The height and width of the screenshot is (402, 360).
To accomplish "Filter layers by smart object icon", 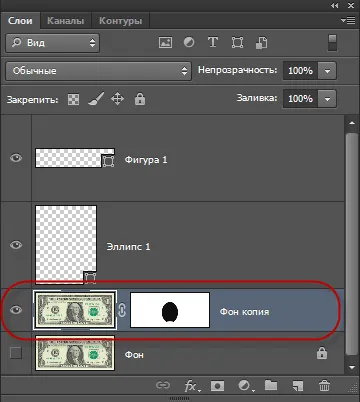I will [261, 43].
